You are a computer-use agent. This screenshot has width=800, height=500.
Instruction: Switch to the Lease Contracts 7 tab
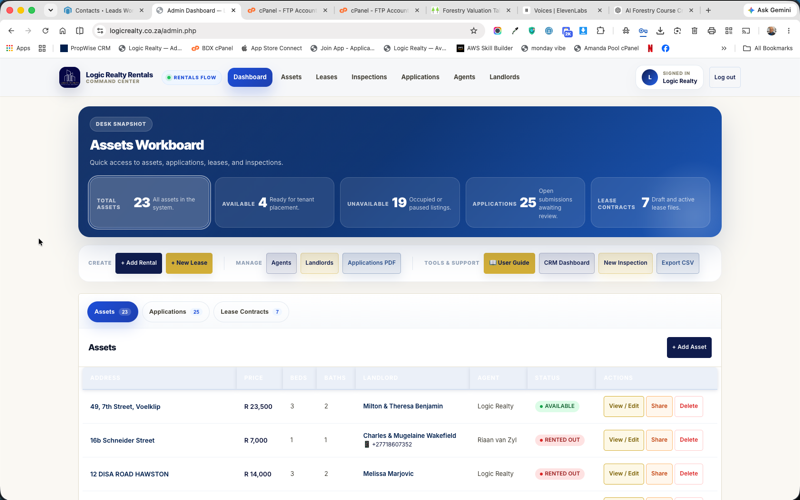tap(251, 312)
